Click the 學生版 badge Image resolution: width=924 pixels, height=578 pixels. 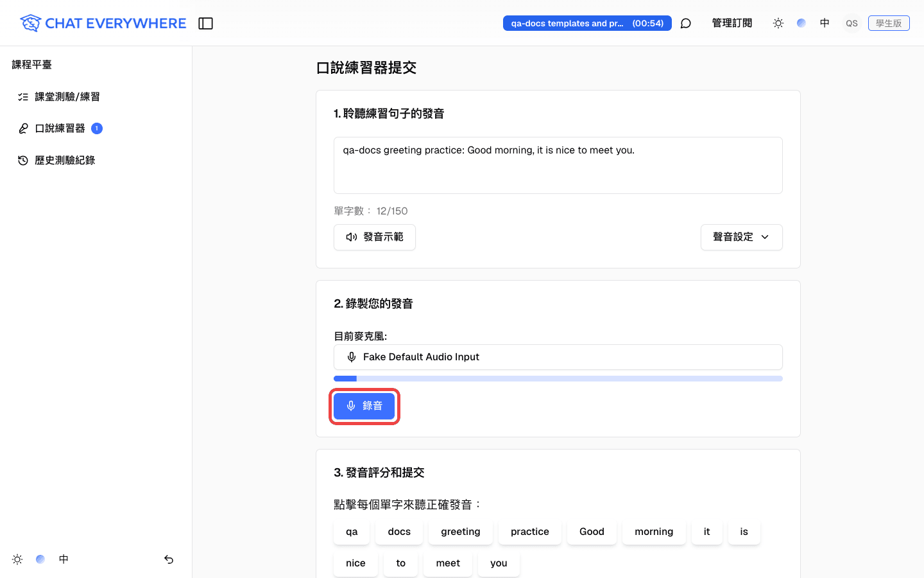click(x=889, y=23)
